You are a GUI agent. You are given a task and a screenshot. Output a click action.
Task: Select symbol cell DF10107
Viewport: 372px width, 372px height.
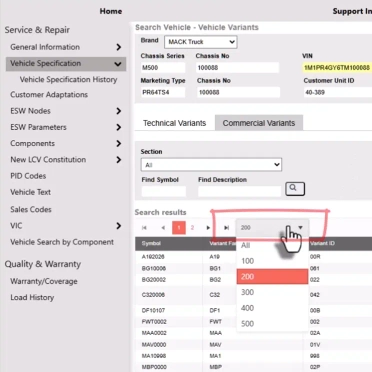point(153,310)
